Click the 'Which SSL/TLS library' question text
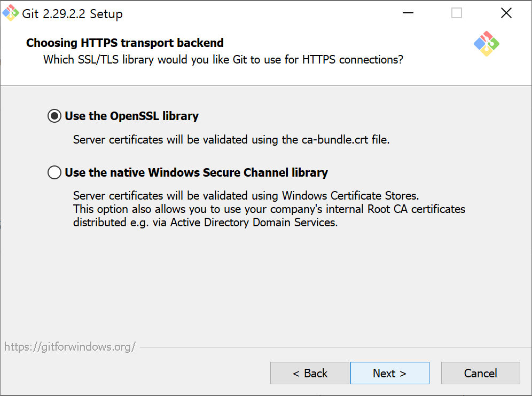The height and width of the screenshot is (396, 532). 223,60
